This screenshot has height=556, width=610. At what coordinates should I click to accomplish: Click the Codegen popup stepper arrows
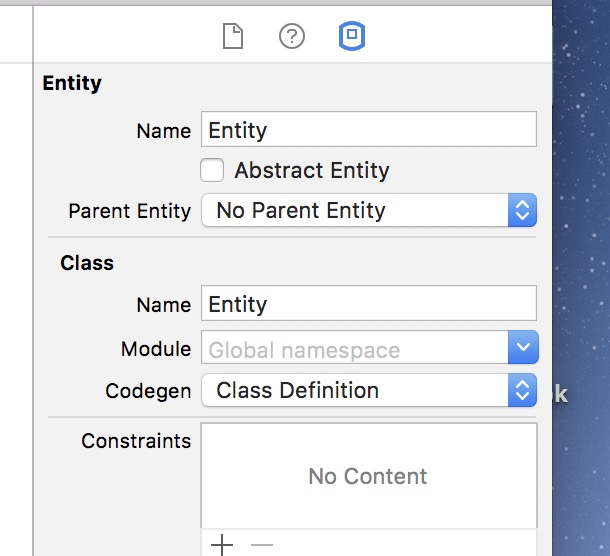[522, 390]
